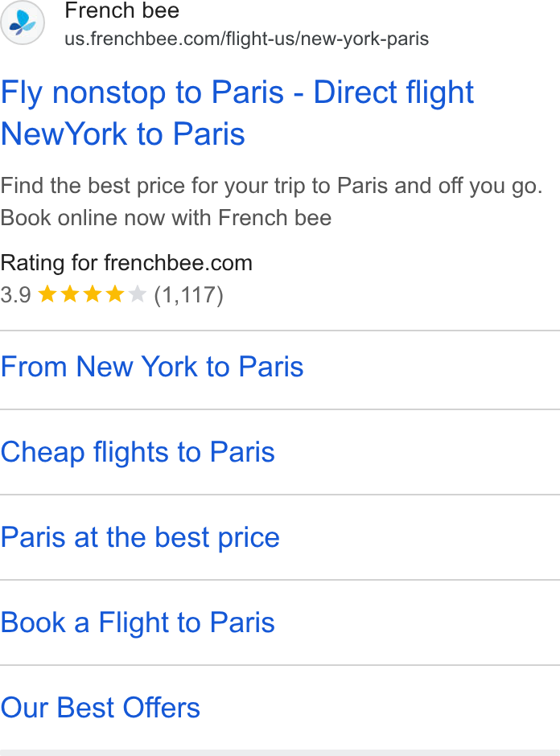Open the Cheap flights to Paris sitelink

pyautogui.click(x=138, y=452)
